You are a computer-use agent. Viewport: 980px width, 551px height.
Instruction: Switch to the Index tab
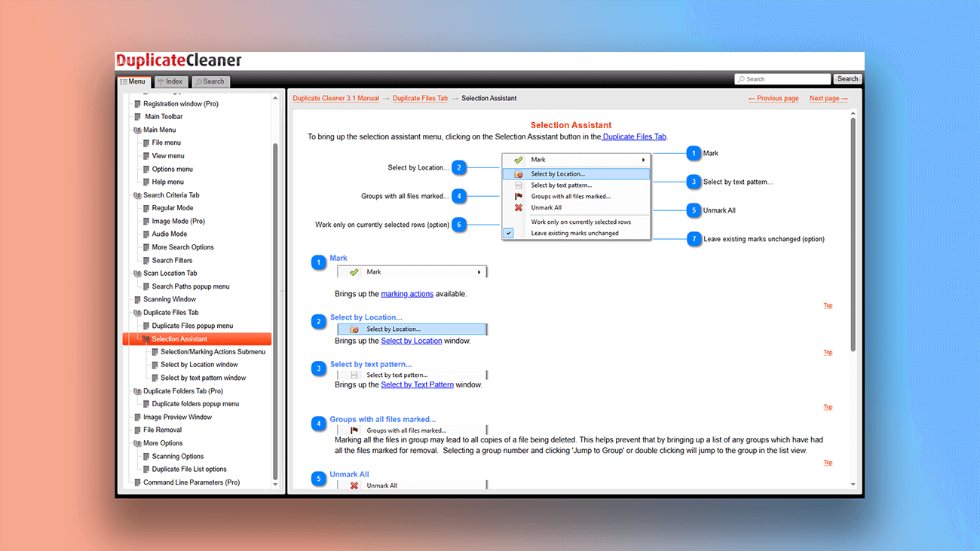tap(170, 81)
